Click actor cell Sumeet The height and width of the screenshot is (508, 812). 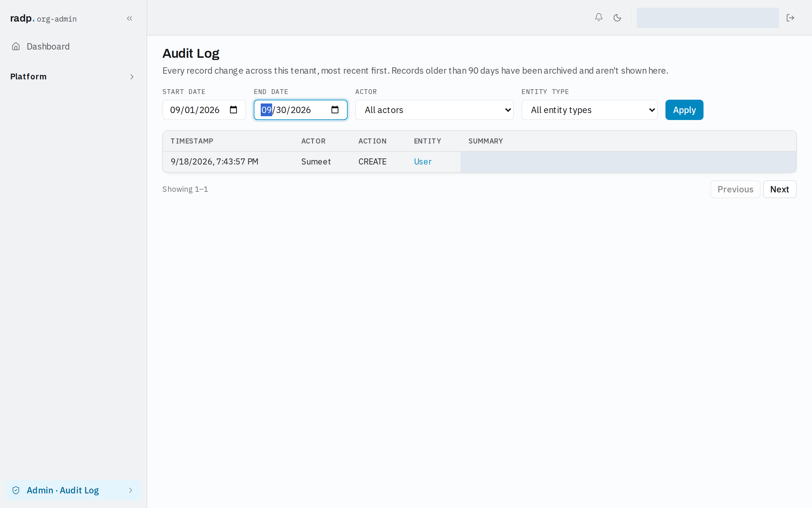pyautogui.click(x=316, y=162)
